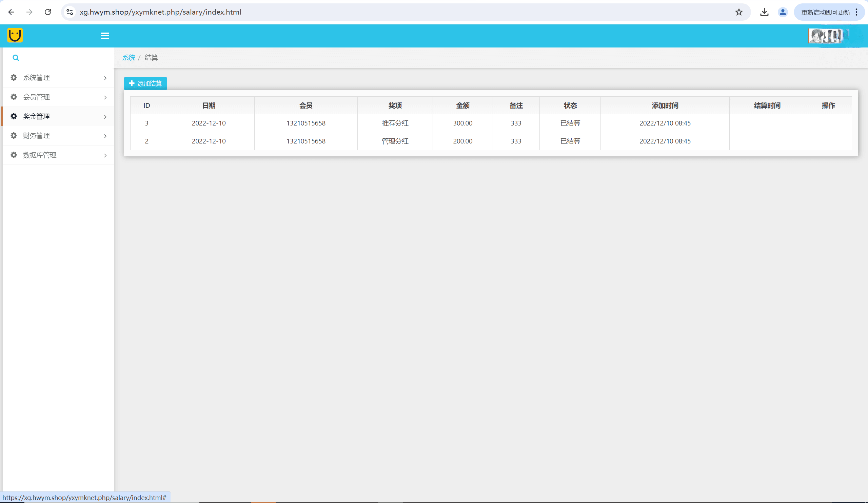Screen dimensions: 868x503
Task: Click the browser address bar URL
Action: 160,13
